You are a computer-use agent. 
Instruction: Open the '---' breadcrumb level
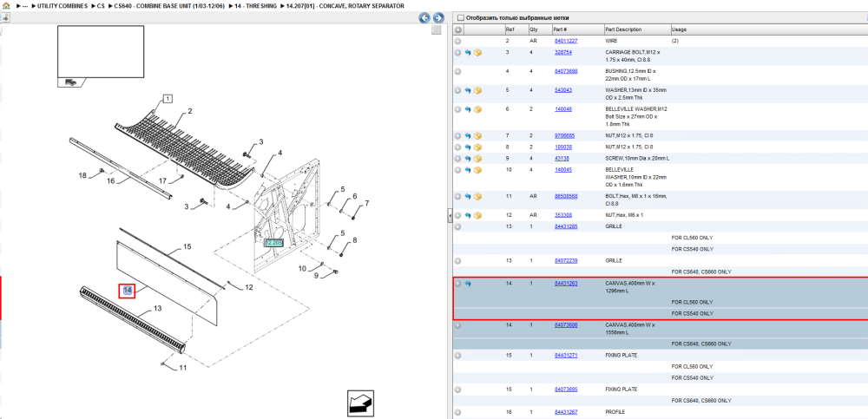25,5
